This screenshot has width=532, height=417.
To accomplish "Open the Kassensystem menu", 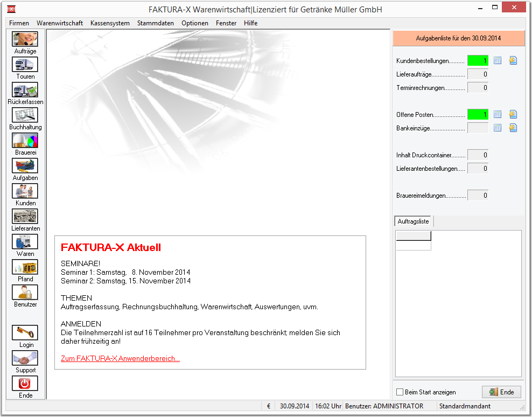I will pyautogui.click(x=110, y=23).
